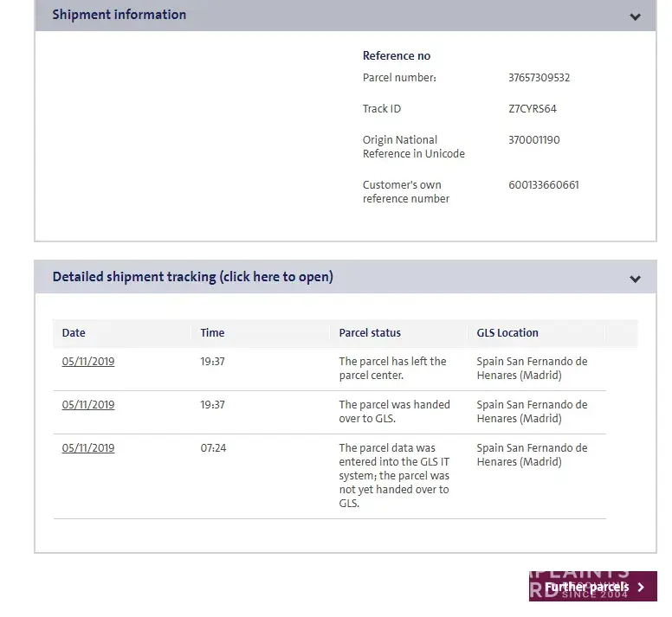Click the 'parcel has left the parcel center' status
The image size is (672, 617).
[x=392, y=369]
